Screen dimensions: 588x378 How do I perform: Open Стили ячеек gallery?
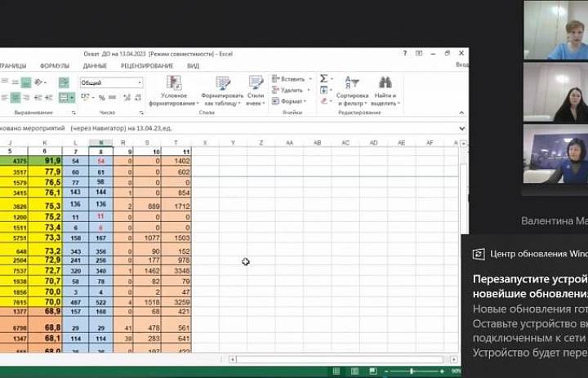256,91
